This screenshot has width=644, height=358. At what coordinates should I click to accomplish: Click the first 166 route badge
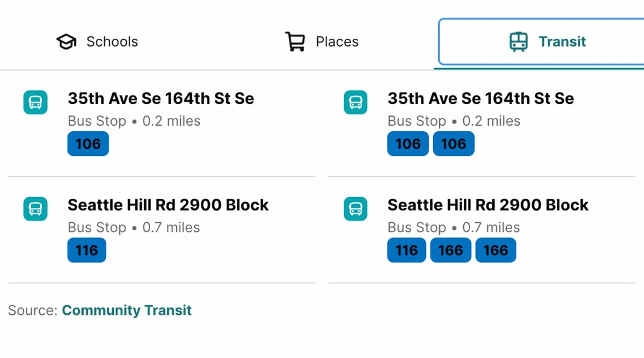(450, 250)
